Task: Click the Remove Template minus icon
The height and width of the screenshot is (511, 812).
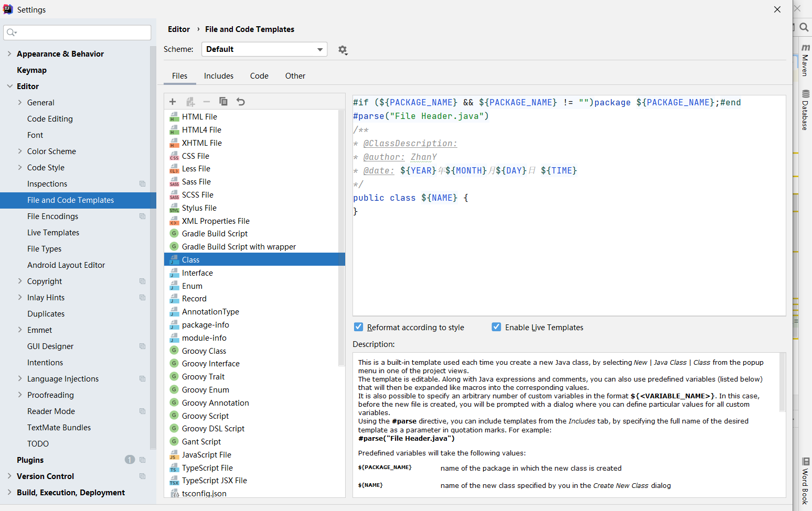Action: [x=207, y=102]
